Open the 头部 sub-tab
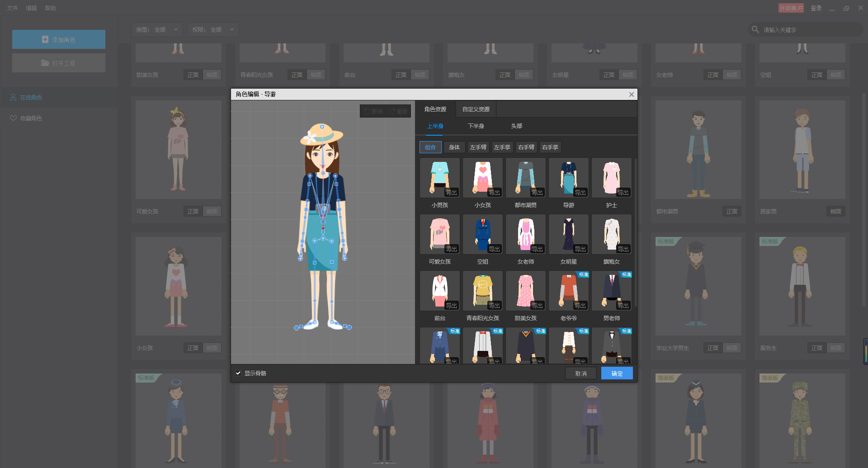 click(x=517, y=126)
